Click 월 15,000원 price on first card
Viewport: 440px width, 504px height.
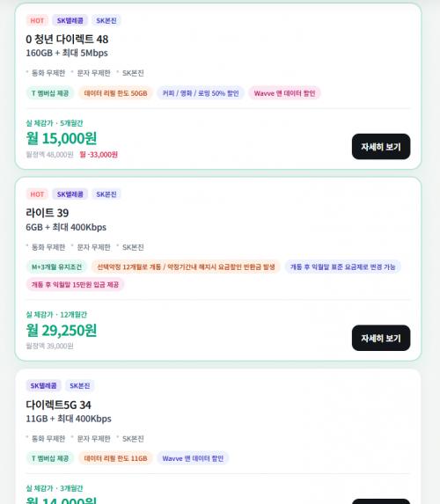61,139
